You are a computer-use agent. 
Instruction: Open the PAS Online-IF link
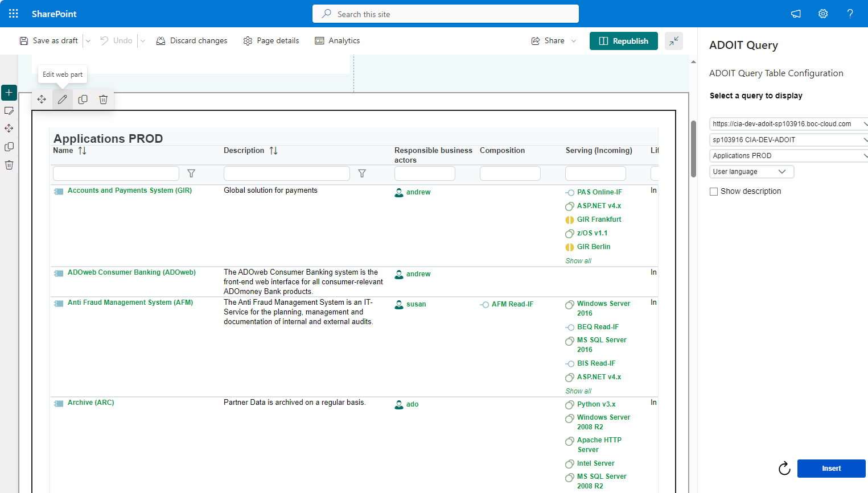[599, 192]
